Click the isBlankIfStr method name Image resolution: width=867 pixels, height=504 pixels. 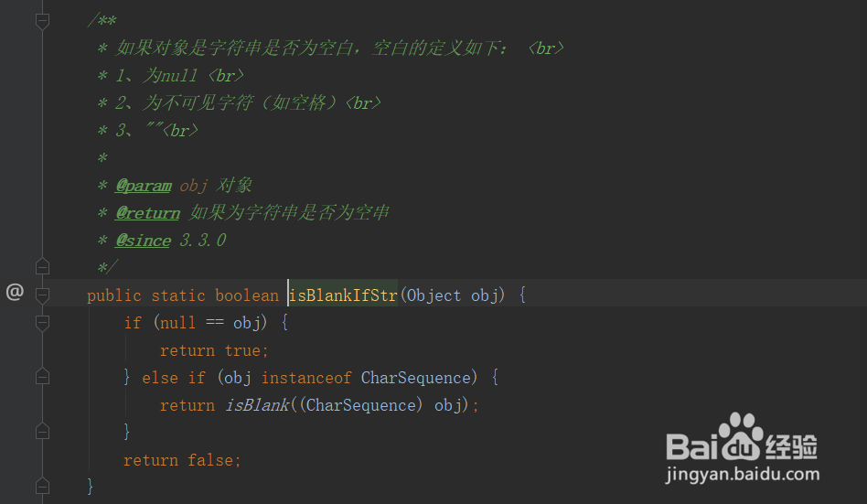click(344, 295)
